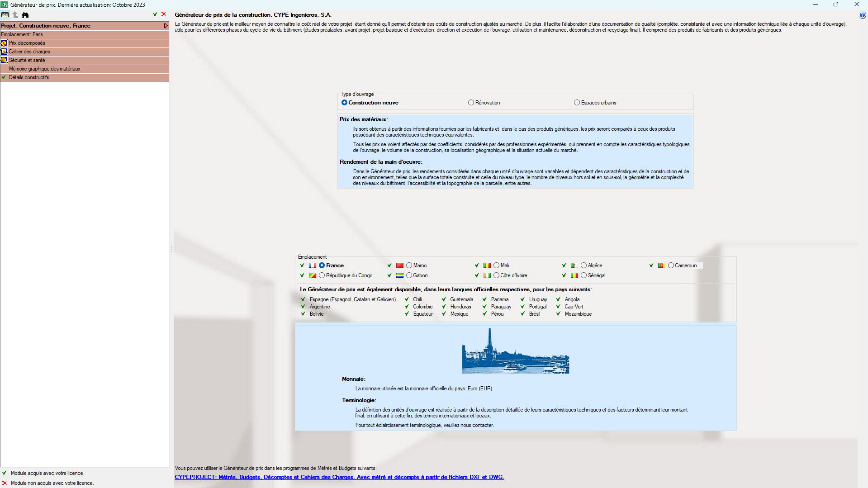This screenshot has width=868, height=488.
Task: Open the Prix décomposés section
Action: tap(85, 43)
